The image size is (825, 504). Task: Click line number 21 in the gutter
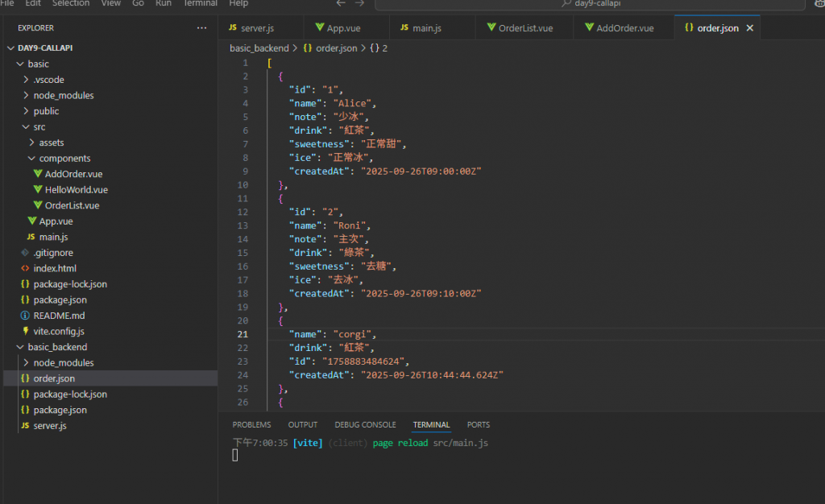pos(242,334)
